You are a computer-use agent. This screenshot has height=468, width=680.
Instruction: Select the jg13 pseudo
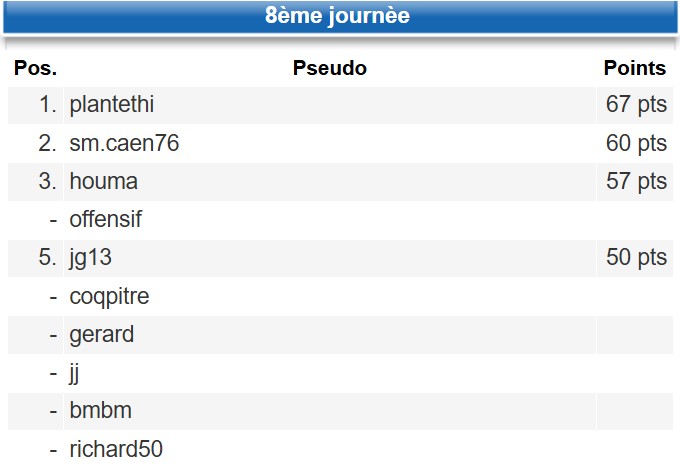[x=90, y=258]
